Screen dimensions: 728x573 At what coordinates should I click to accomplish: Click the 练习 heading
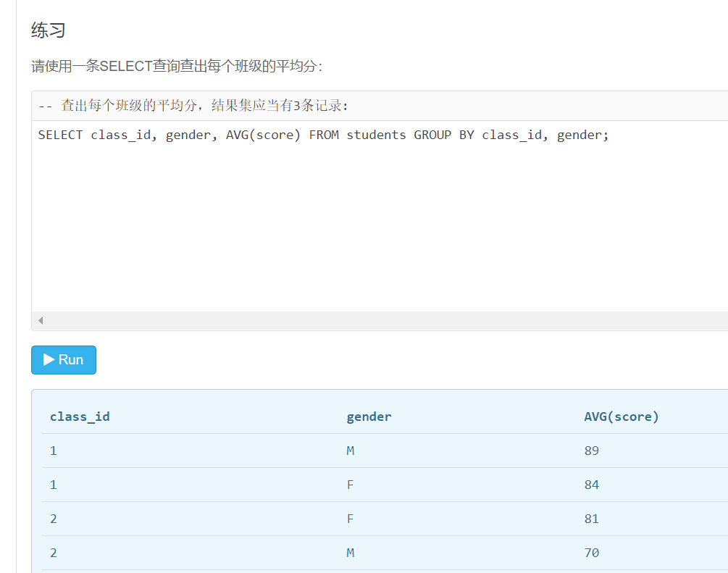pos(49,30)
